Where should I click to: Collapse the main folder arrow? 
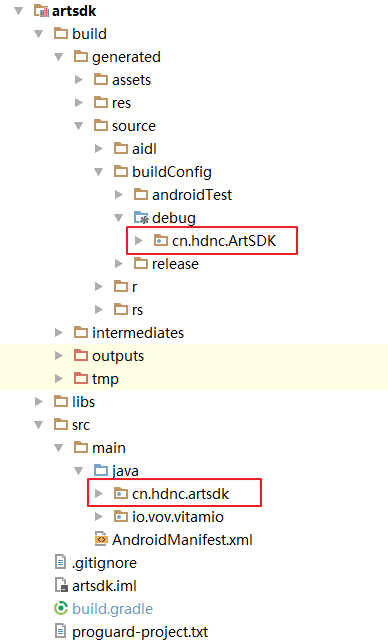point(59,448)
